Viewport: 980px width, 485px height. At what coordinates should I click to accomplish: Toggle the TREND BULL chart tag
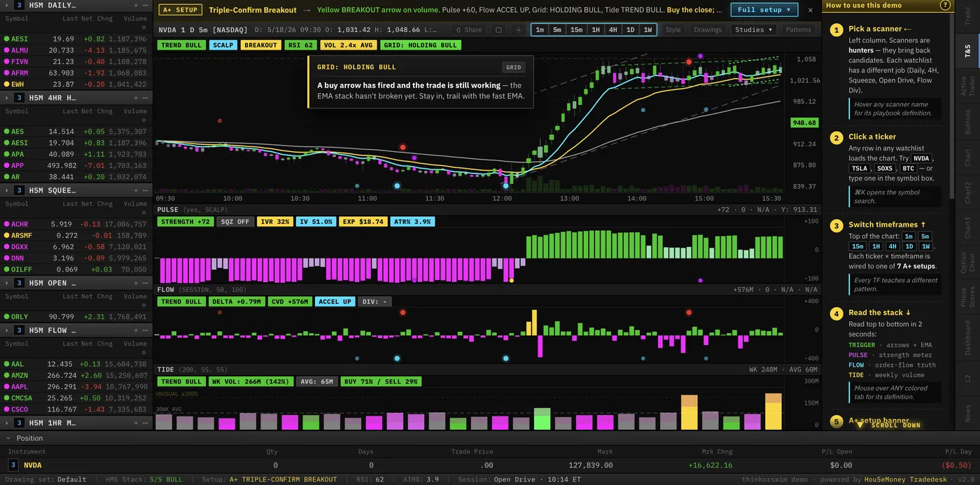point(181,45)
